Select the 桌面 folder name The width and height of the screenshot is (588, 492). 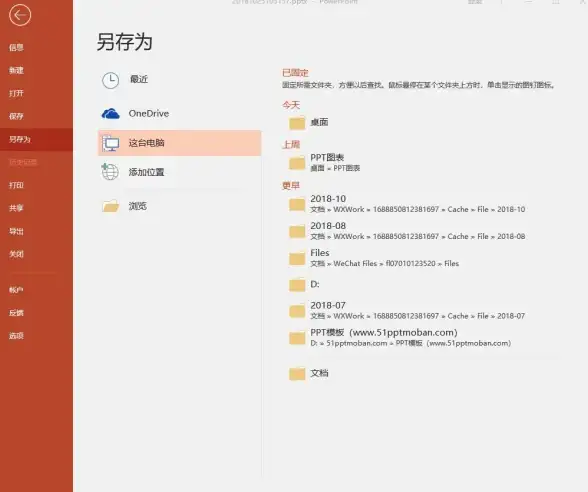point(319,122)
